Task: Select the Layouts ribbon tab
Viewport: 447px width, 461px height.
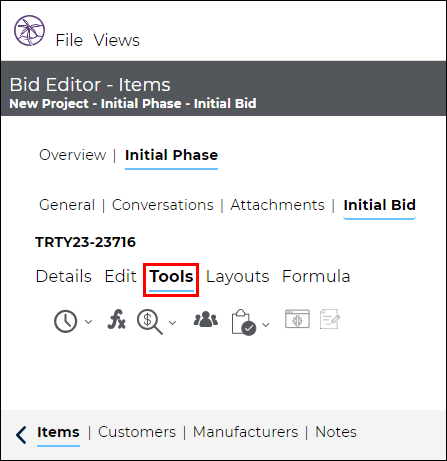Action: pyautogui.click(x=237, y=276)
